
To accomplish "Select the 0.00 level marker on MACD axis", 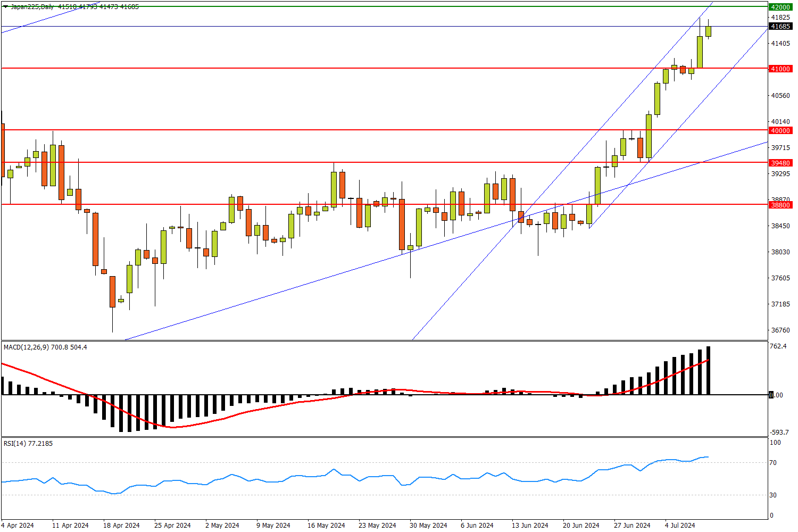I will click(x=777, y=395).
